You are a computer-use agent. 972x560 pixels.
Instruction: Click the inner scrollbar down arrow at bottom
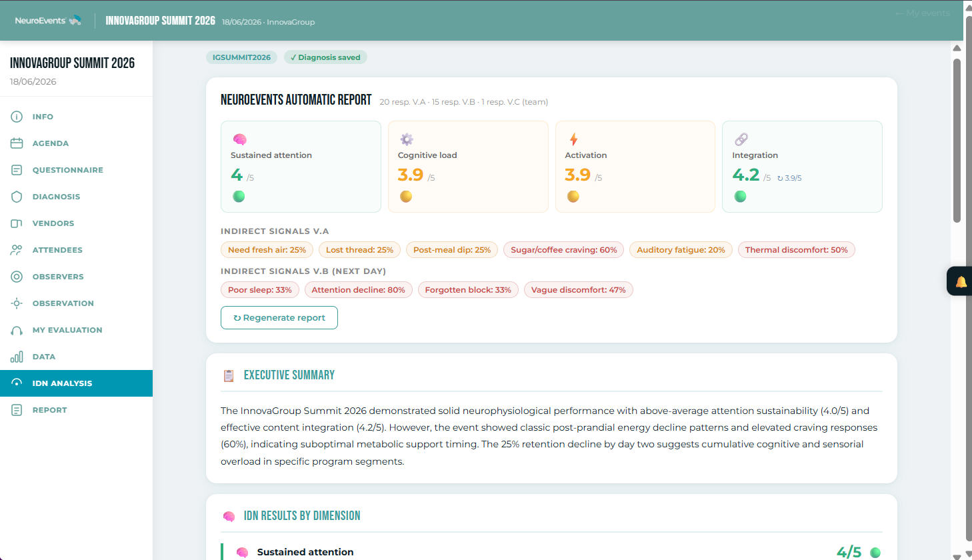tap(957, 556)
